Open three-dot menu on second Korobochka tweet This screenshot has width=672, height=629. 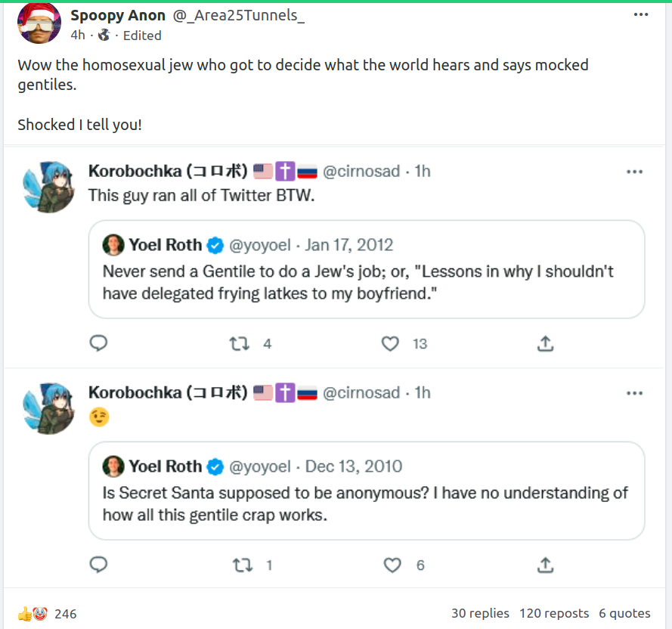pos(635,393)
